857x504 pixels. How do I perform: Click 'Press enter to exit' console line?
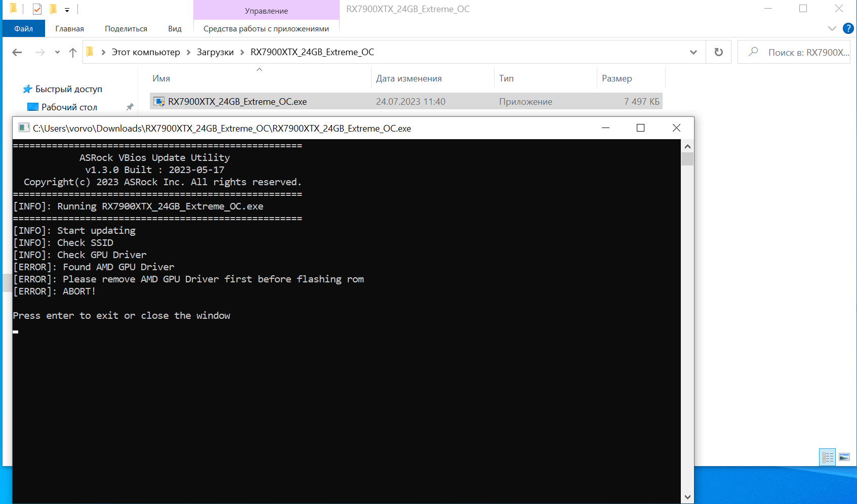(121, 316)
